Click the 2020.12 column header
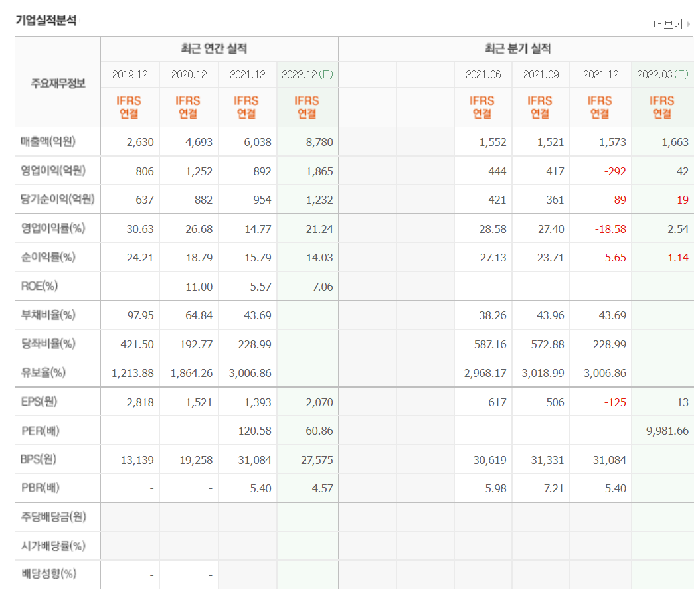The height and width of the screenshot is (590, 700). 189,74
